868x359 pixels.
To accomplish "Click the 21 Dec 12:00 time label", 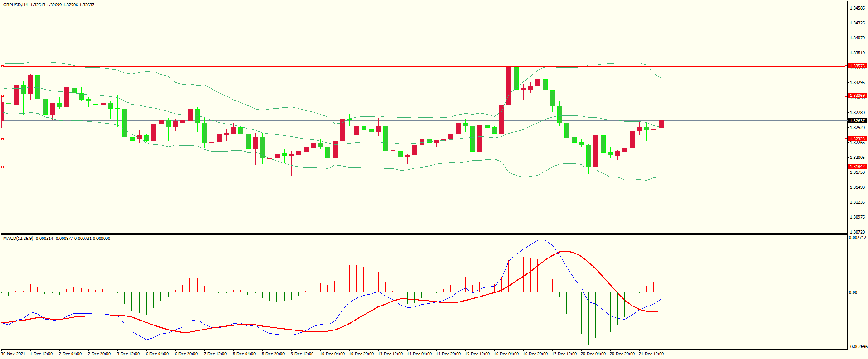I will click(x=651, y=354).
